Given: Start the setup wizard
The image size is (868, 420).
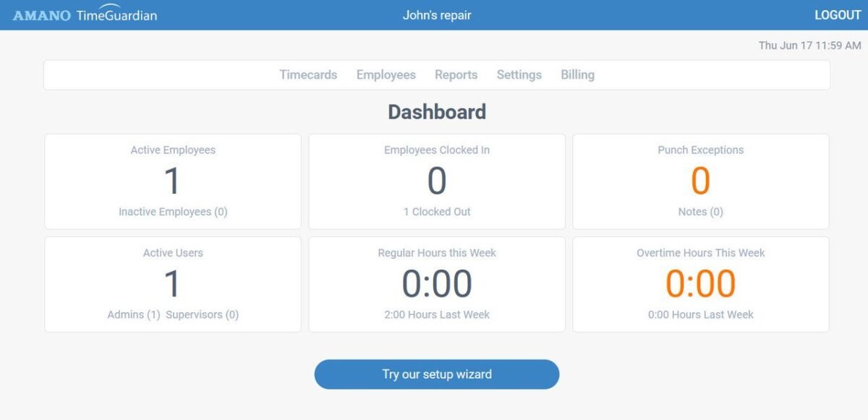Looking at the screenshot, I should pos(437,374).
